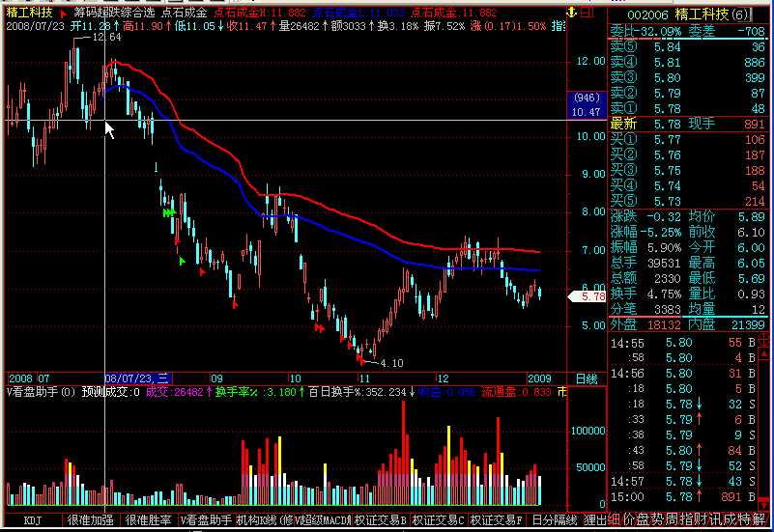Click the 换手 4.75% turnover value

coord(664,294)
